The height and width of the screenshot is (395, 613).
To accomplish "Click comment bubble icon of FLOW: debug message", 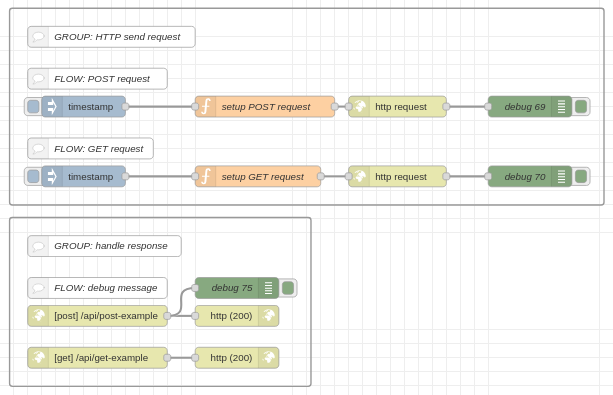I will (x=38, y=288).
